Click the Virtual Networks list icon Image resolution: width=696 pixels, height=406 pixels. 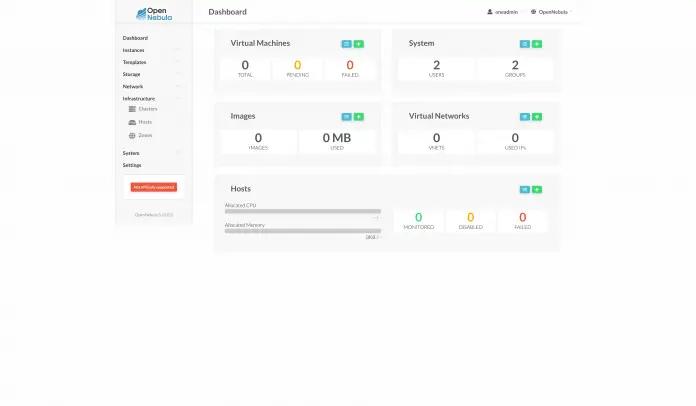point(524,116)
